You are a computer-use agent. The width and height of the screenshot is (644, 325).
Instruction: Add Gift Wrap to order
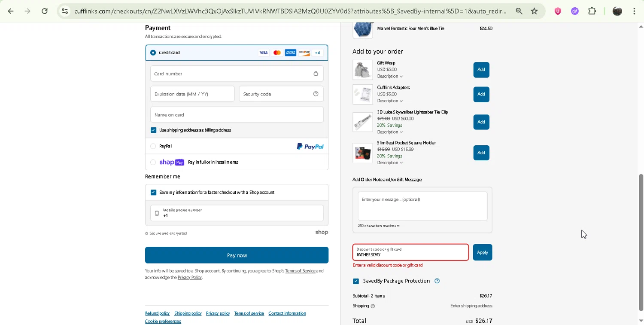pyautogui.click(x=481, y=70)
